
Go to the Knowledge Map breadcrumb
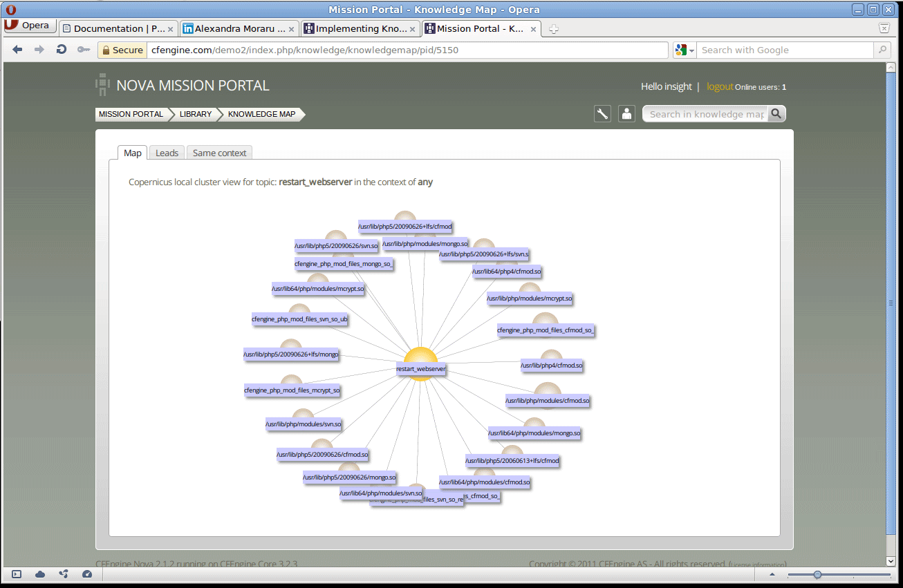coord(262,114)
